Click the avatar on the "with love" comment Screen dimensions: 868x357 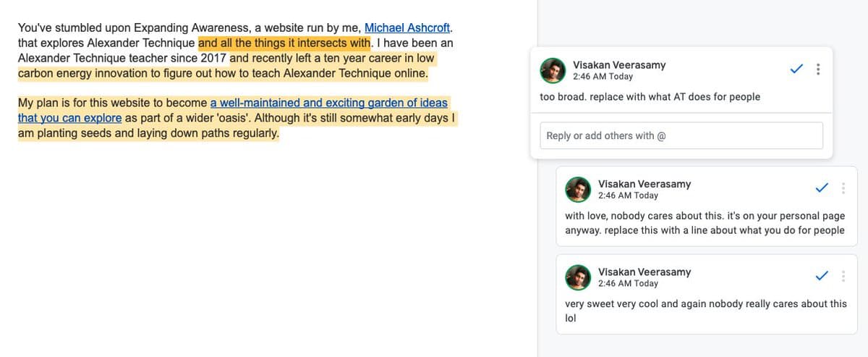[x=578, y=189]
